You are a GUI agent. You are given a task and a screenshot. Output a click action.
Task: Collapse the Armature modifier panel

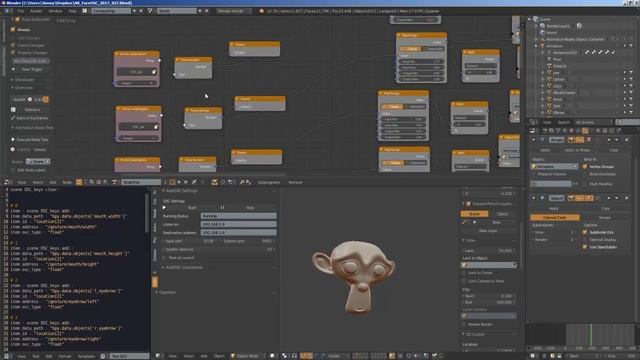534,140
